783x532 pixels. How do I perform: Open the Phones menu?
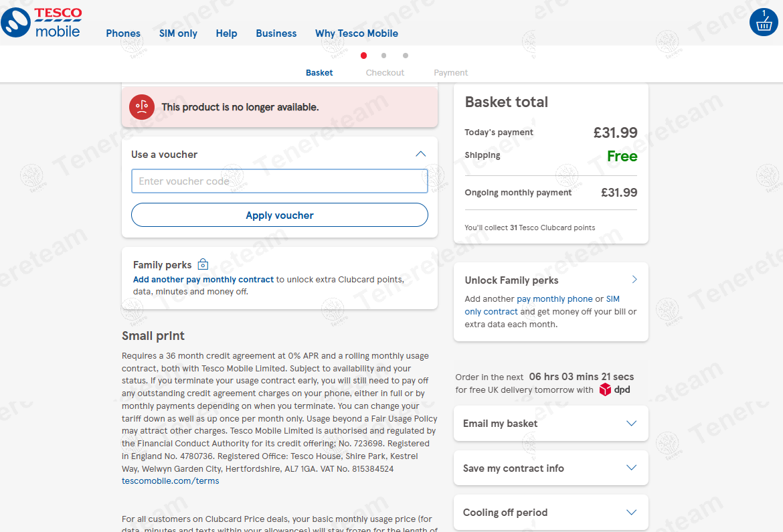(x=123, y=33)
